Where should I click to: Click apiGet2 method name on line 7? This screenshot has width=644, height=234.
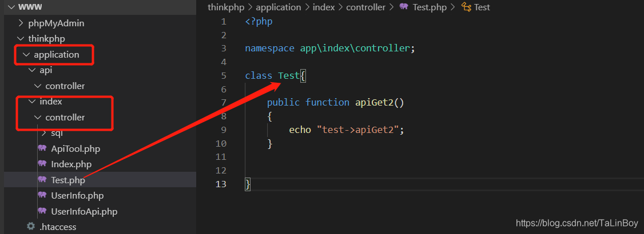click(374, 103)
